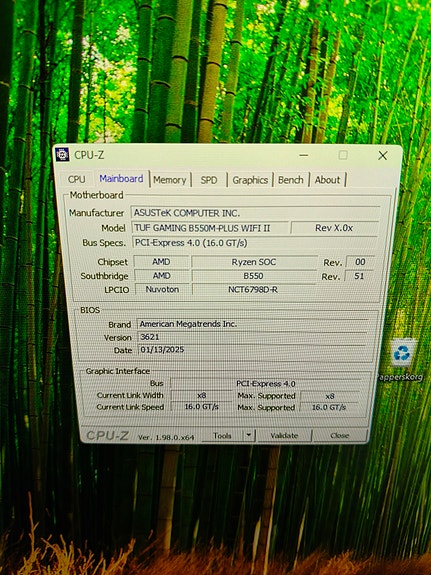This screenshot has width=431, height=575.
Task: Click Current Link Width value x8
Action: [202, 396]
